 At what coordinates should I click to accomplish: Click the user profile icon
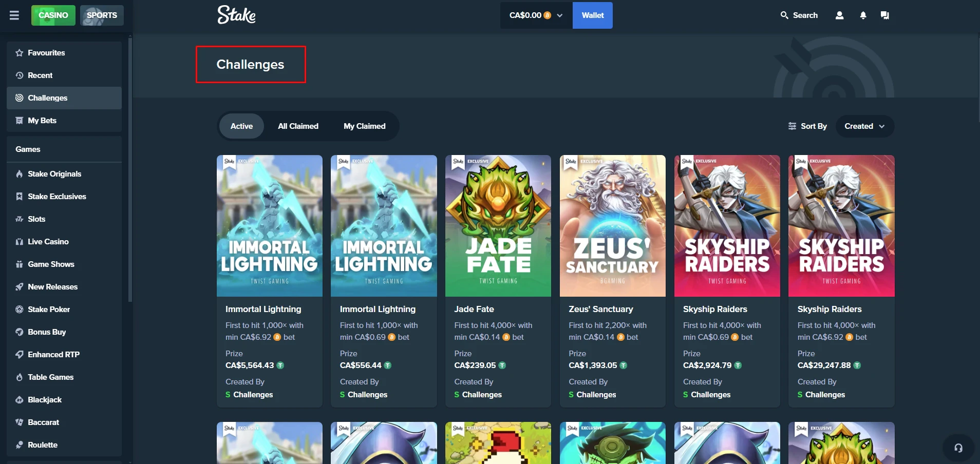click(839, 15)
